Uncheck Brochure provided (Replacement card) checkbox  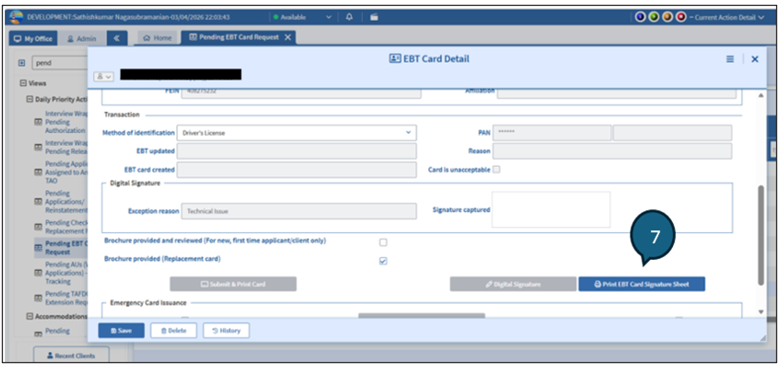[x=383, y=261]
